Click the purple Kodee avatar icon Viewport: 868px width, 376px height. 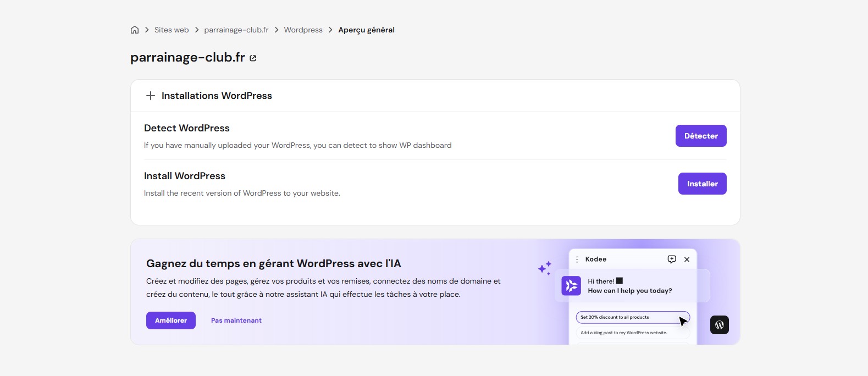571,286
